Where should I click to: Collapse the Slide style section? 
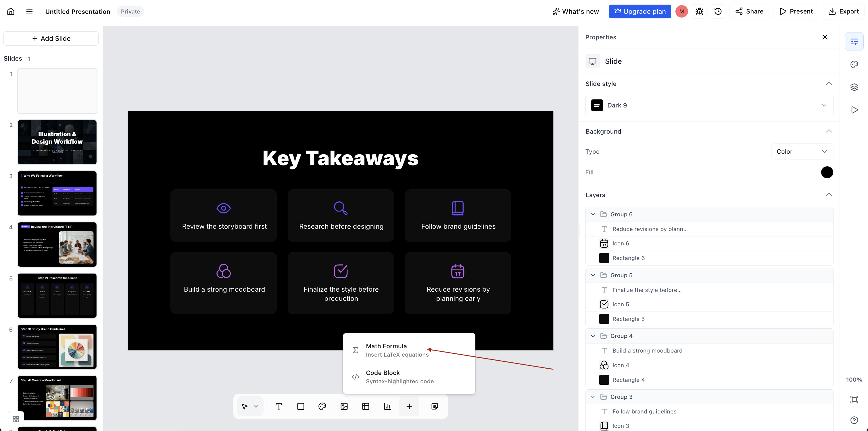tap(829, 84)
